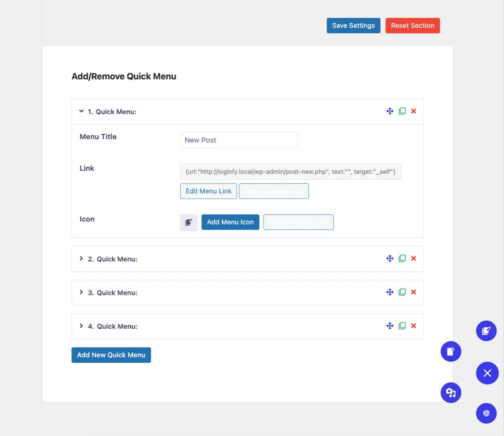
Task: Click the floating pencil edit icon
Action: coord(486,331)
